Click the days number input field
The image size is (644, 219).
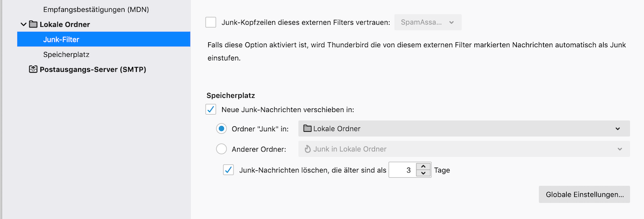[402, 170]
